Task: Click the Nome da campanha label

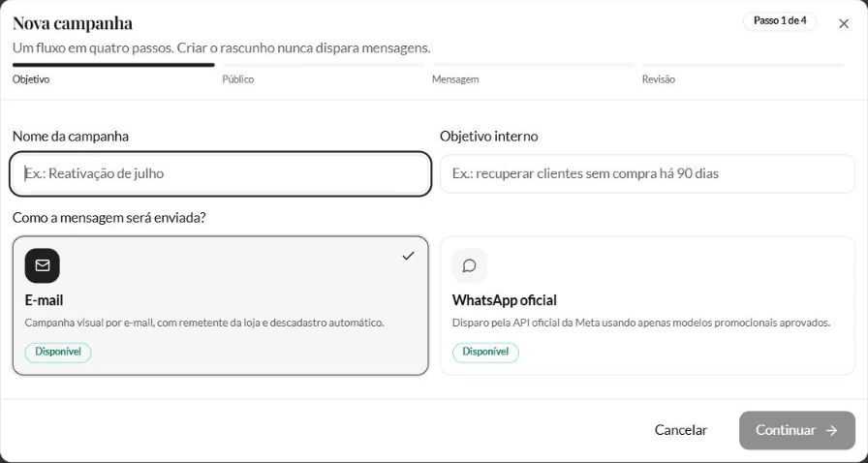Action: [x=71, y=137]
